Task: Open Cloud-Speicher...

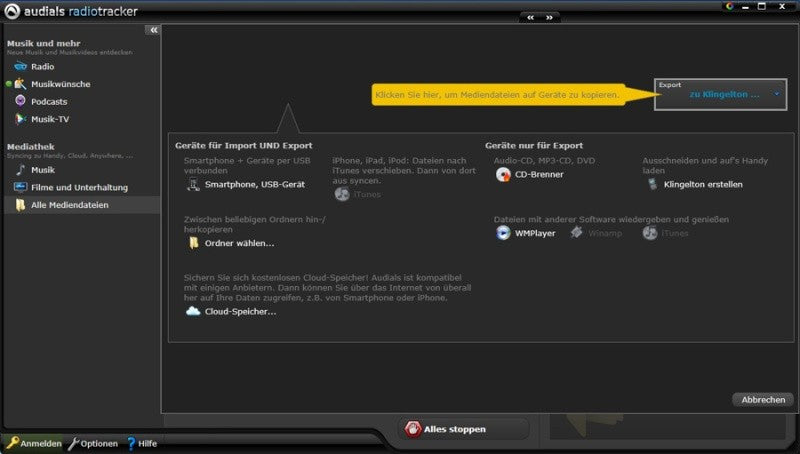Action: (x=240, y=312)
